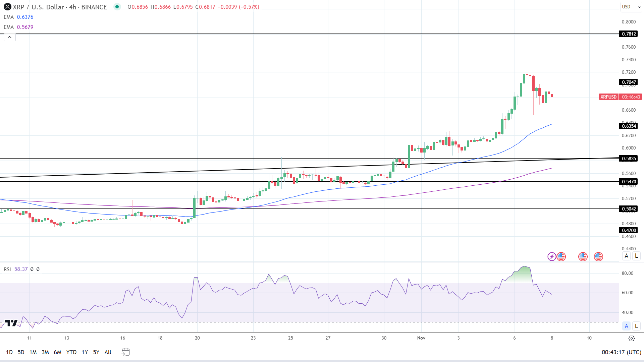Click the US flag event near November 8
The image size is (644, 362).
pos(561,257)
